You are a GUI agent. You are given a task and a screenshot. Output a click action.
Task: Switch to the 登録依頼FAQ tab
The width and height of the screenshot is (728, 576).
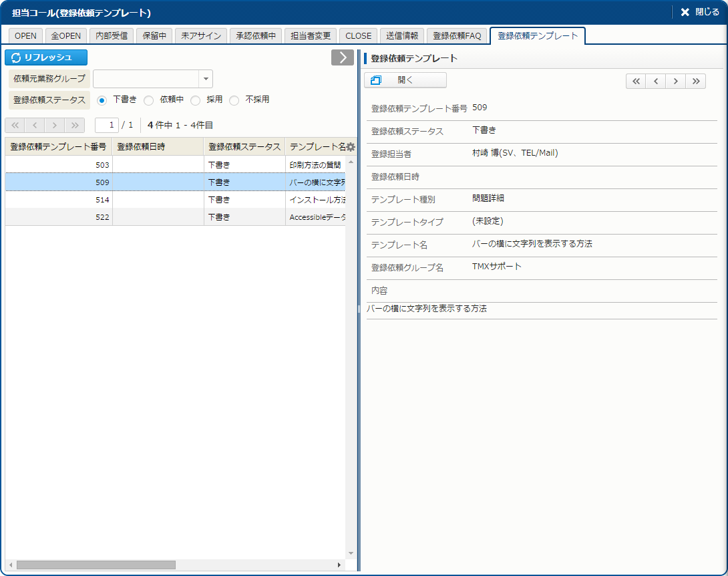(x=457, y=36)
